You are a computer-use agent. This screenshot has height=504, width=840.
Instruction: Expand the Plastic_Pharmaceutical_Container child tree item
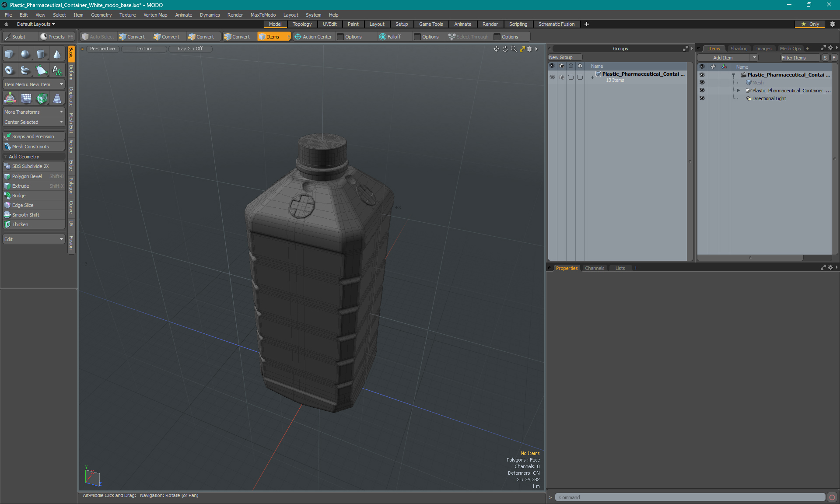(x=738, y=91)
